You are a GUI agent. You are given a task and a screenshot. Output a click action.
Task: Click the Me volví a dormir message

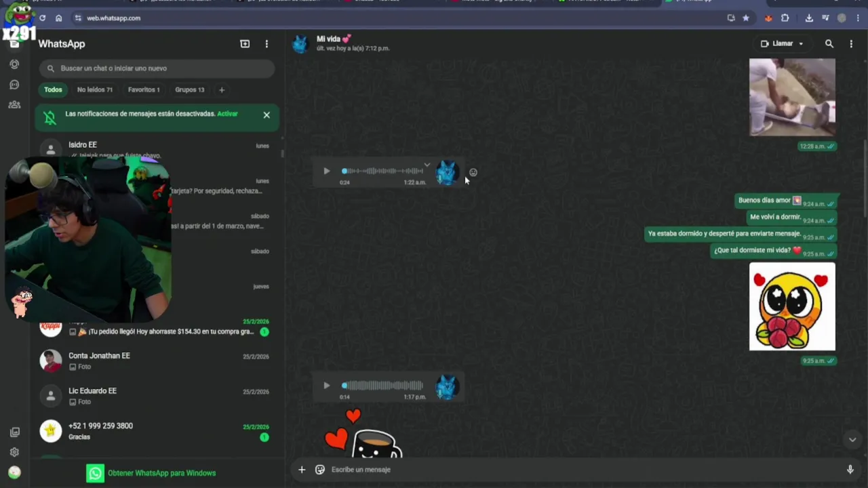point(791,217)
